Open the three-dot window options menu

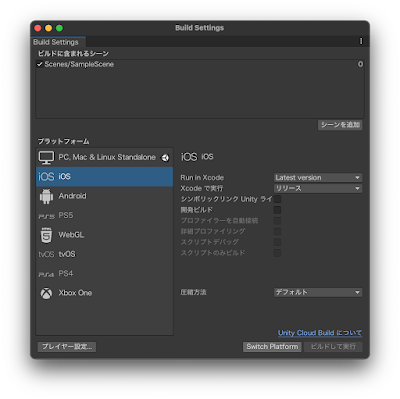point(361,41)
